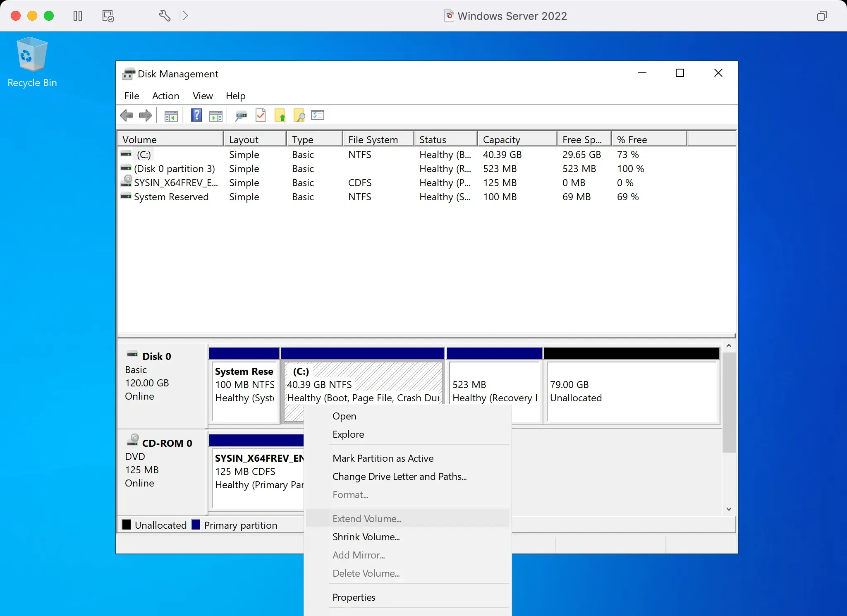Choose Explore from the context menu

click(407, 434)
